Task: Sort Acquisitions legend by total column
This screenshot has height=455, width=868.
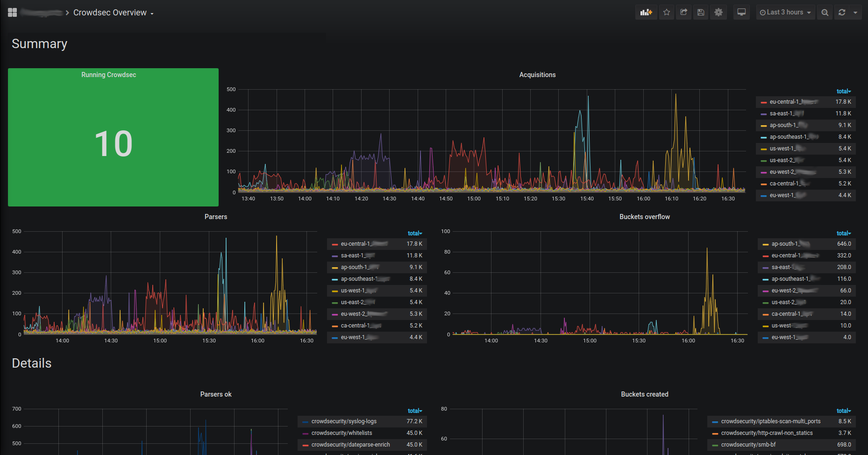Action: (x=843, y=91)
